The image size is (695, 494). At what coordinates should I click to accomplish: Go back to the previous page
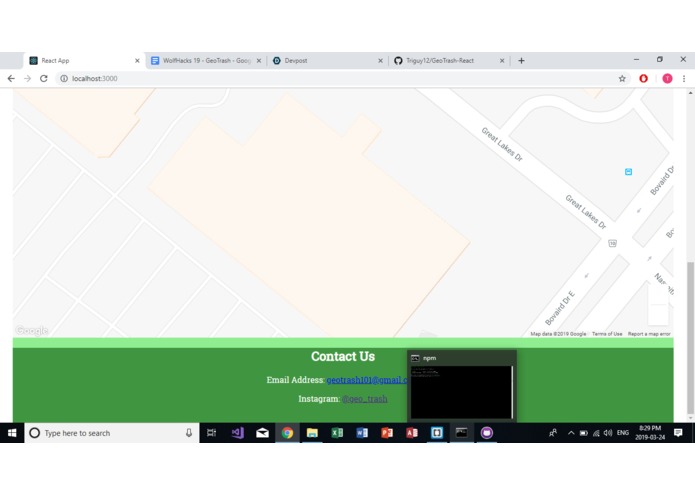[x=11, y=78]
